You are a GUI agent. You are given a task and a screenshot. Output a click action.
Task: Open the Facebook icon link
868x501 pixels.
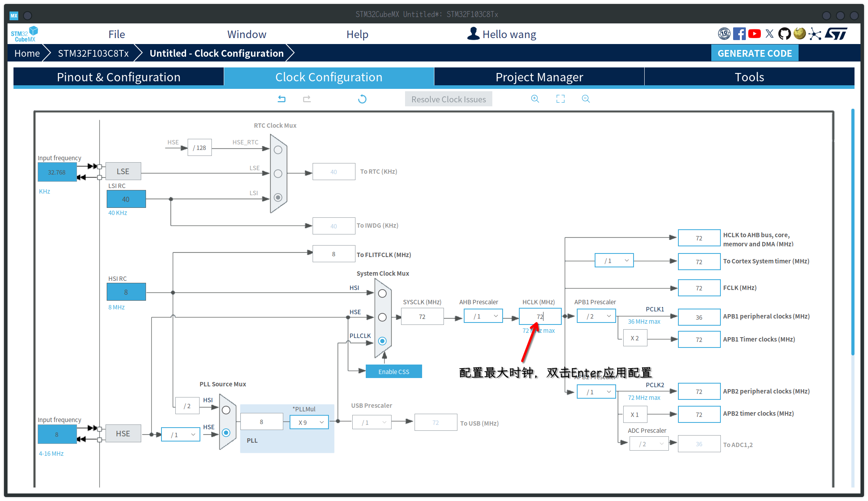[739, 34]
